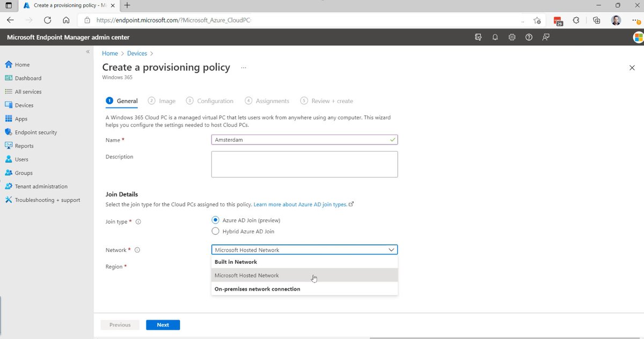This screenshot has height=339, width=644.
Task: Open the settings gear in header
Action: (512, 37)
